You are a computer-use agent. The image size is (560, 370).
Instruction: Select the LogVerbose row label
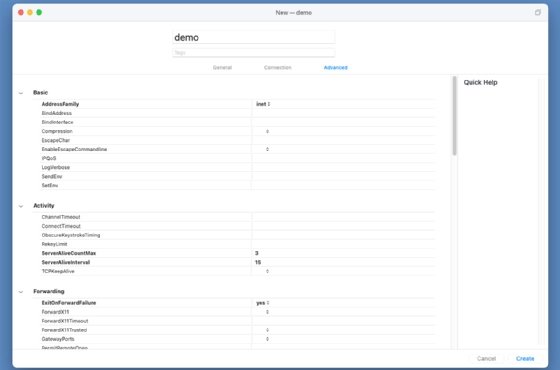56,168
